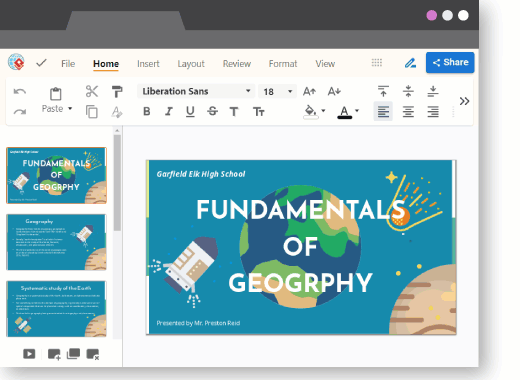Image resolution: width=520 pixels, height=380 pixels.
Task: Click the Paste clipboard icon
Action: [56, 94]
